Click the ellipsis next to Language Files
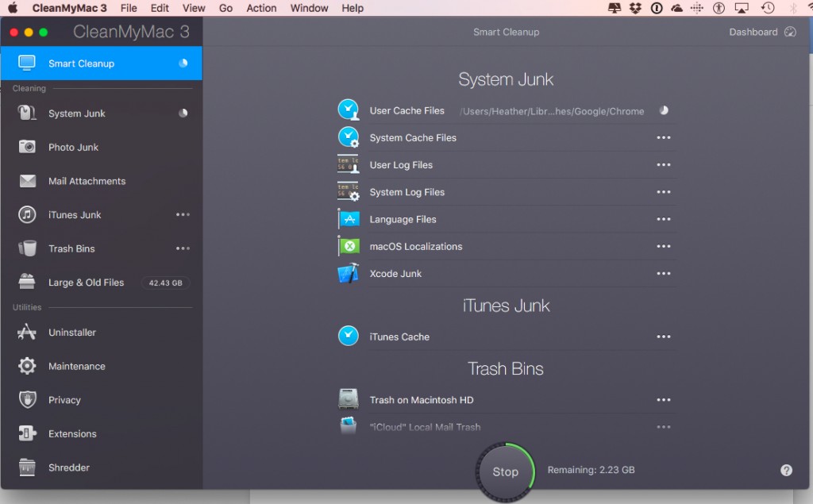Viewport: 813px width, 504px height. (x=664, y=219)
